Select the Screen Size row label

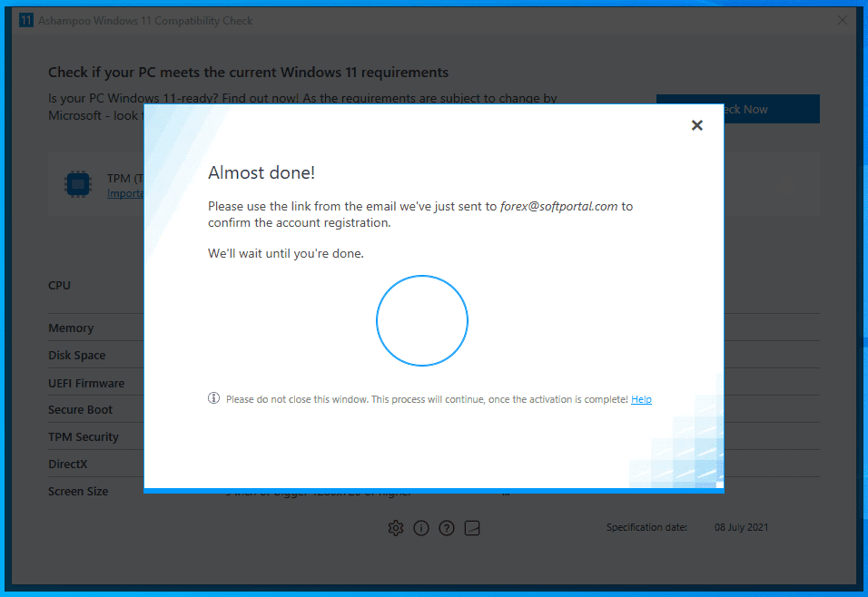[x=78, y=492]
